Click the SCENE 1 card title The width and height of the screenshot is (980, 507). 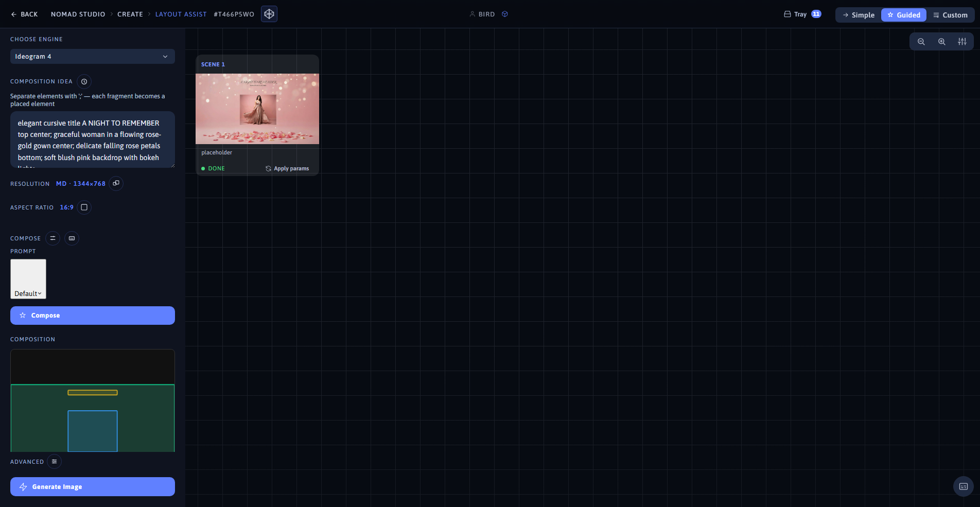tap(213, 64)
